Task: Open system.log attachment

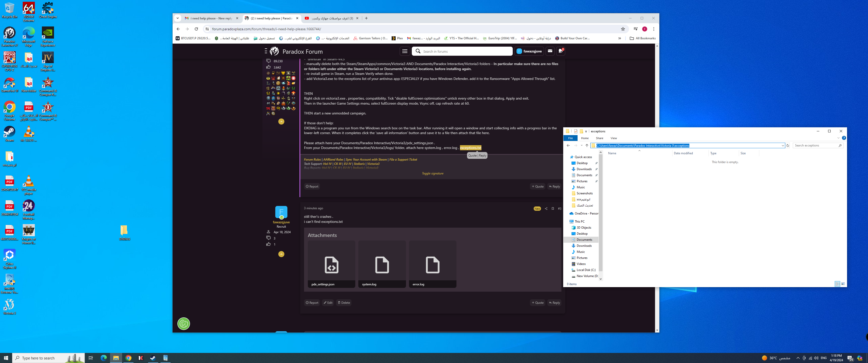Action: coord(382,264)
